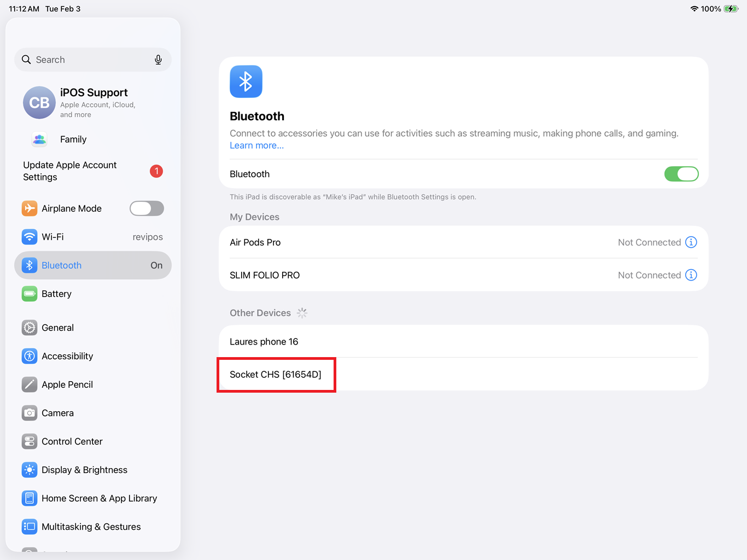Show info for SLIM FOLIO PRO

tap(691, 275)
